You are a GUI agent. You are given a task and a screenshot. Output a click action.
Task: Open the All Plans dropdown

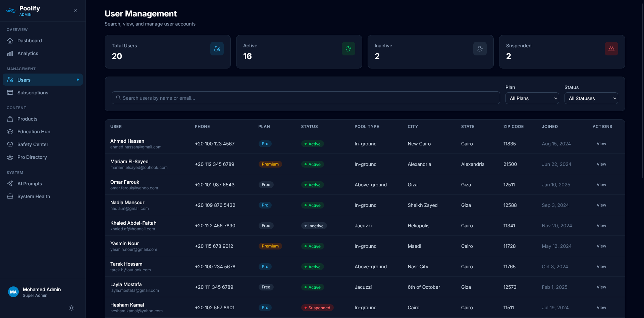[532, 98]
